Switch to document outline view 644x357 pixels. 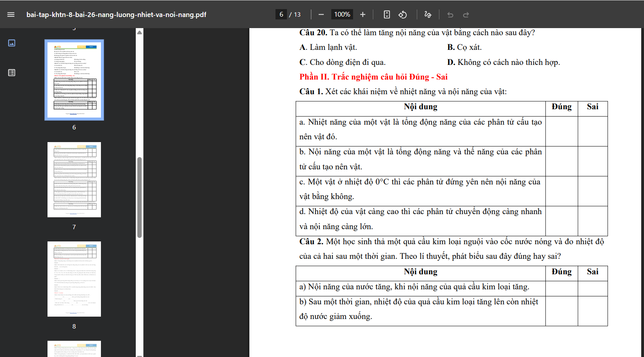(11, 72)
